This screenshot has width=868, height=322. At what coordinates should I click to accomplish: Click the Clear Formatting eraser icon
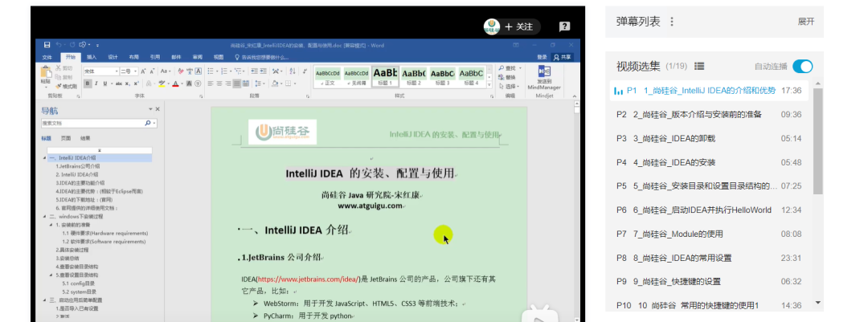click(181, 71)
